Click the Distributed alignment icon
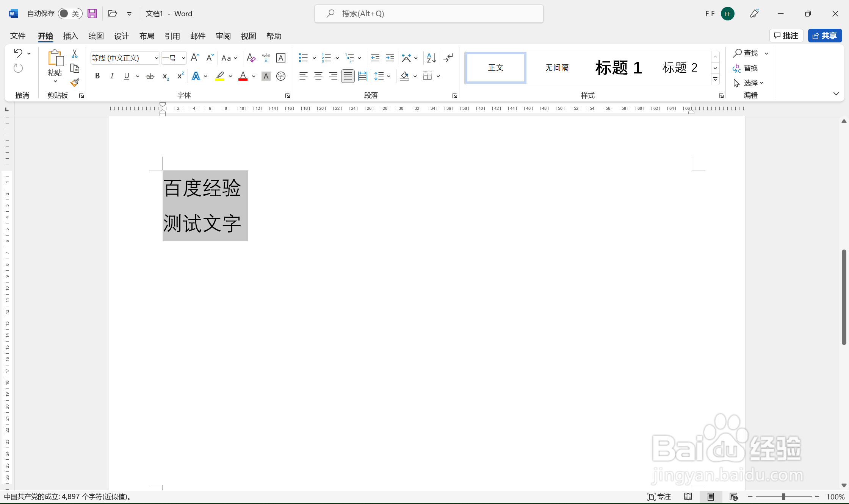Screen dimensions: 849x504 pos(363,76)
